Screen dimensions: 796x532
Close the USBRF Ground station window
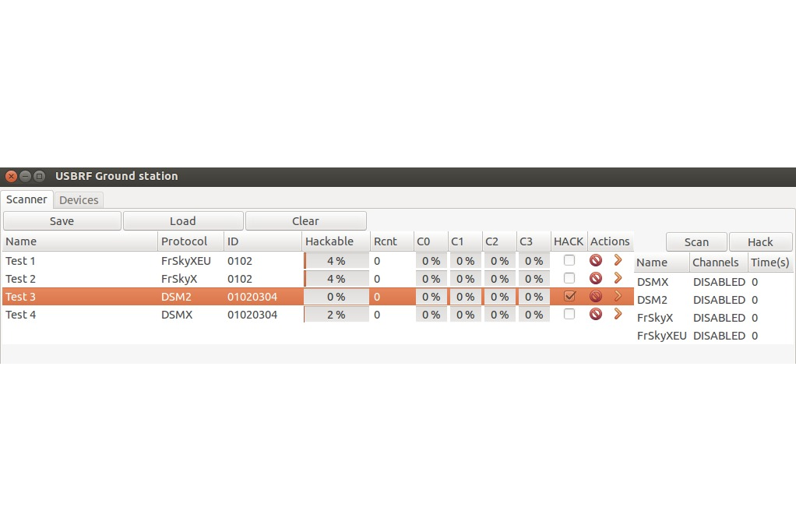point(11,176)
